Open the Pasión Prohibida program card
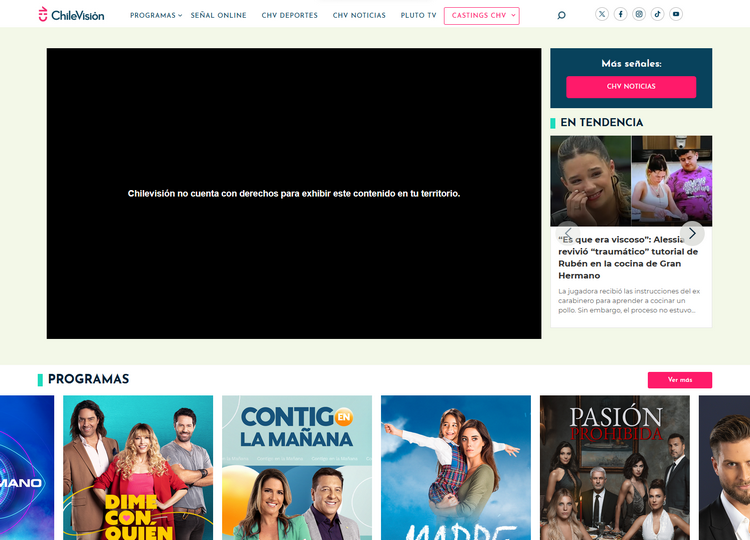This screenshot has height=540, width=750. (615, 467)
